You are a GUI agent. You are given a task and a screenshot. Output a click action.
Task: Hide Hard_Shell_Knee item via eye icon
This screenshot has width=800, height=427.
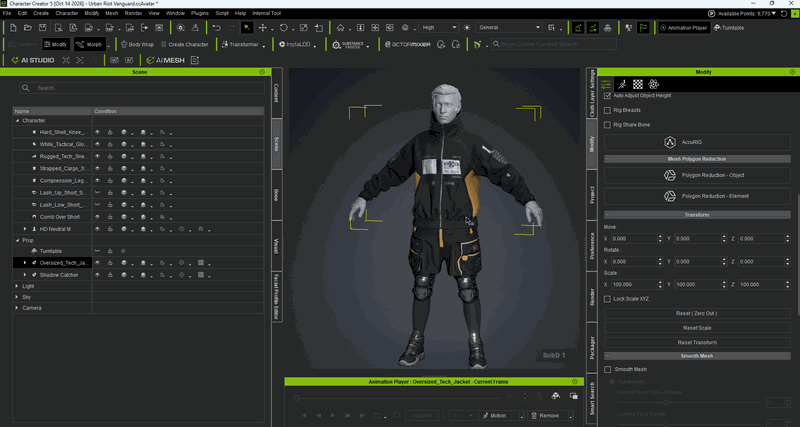[97, 132]
